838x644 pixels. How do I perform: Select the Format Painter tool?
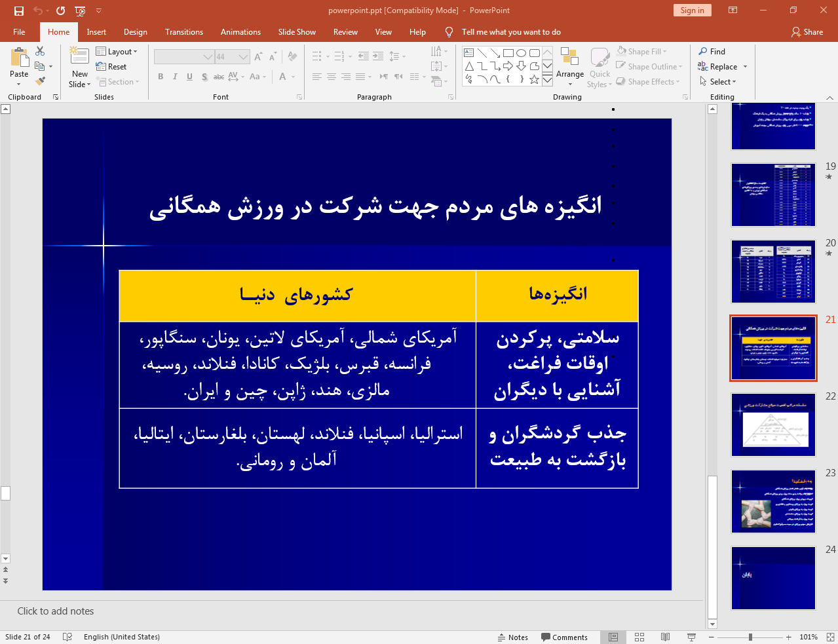[39, 81]
